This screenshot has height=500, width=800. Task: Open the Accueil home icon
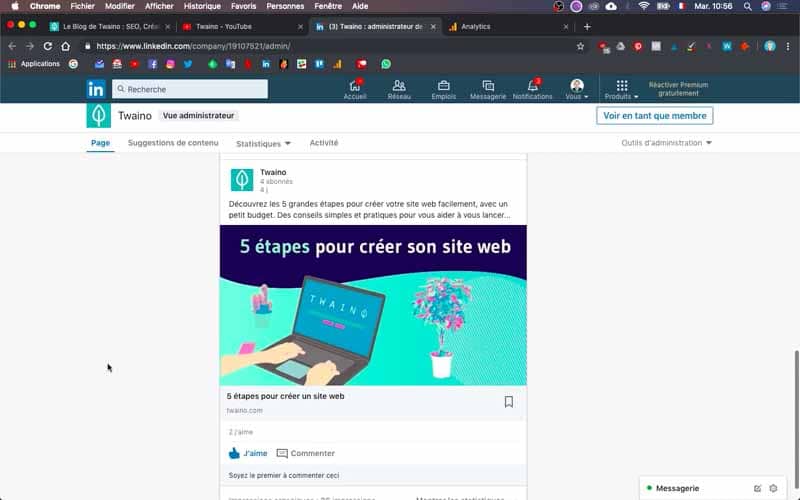(355, 86)
